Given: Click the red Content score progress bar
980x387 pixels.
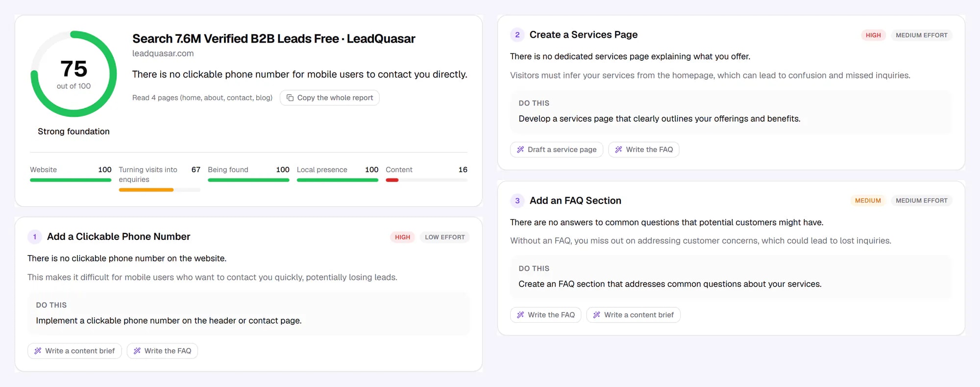Looking at the screenshot, I should click(392, 180).
